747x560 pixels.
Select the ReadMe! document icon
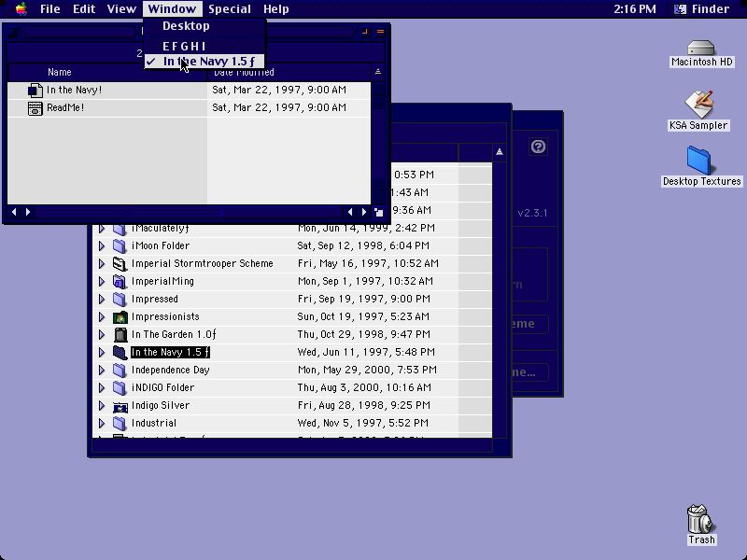[35, 108]
